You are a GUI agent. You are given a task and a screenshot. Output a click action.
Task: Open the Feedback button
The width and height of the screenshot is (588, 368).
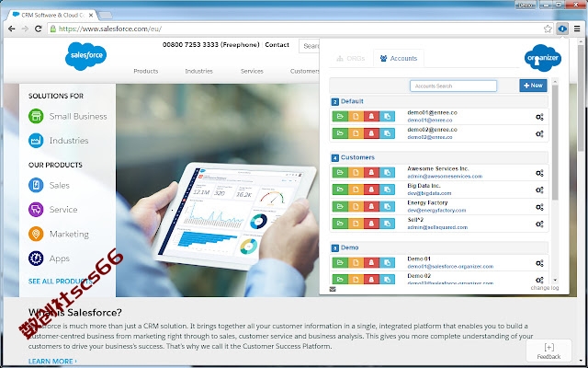click(548, 351)
